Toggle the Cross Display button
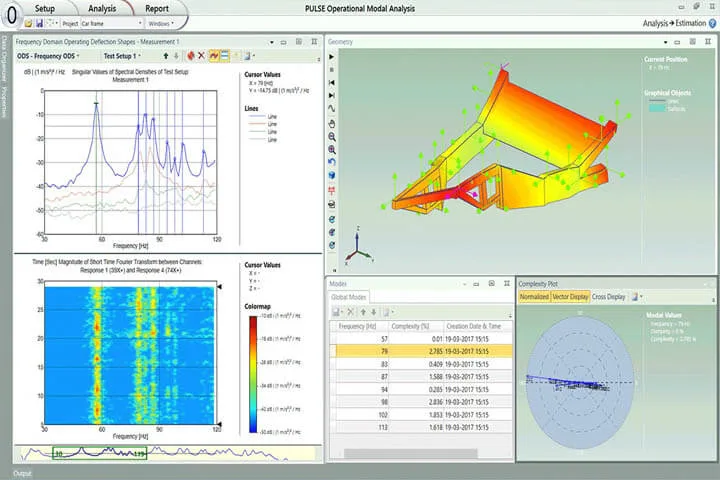The height and width of the screenshot is (480, 720). (x=608, y=297)
